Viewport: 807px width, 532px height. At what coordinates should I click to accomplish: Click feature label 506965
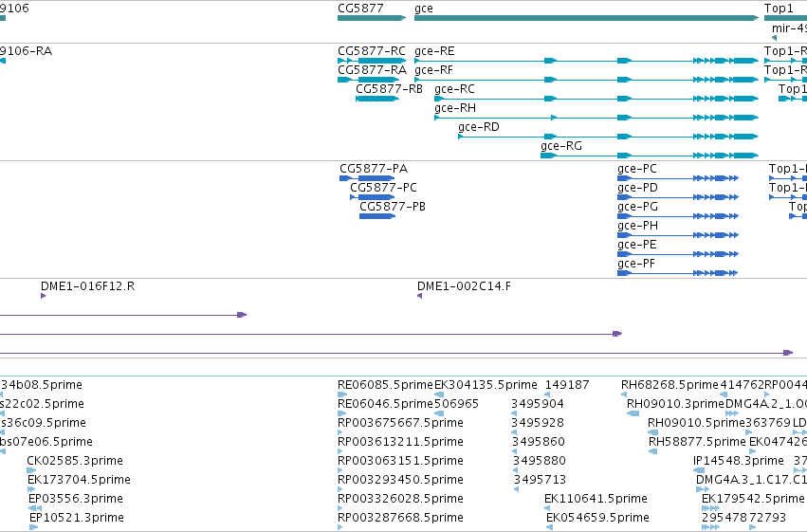[456, 404]
